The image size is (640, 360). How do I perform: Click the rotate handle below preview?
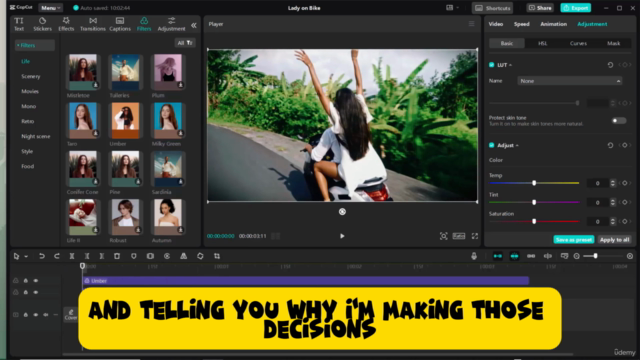pyautogui.click(x=342, y=211)
